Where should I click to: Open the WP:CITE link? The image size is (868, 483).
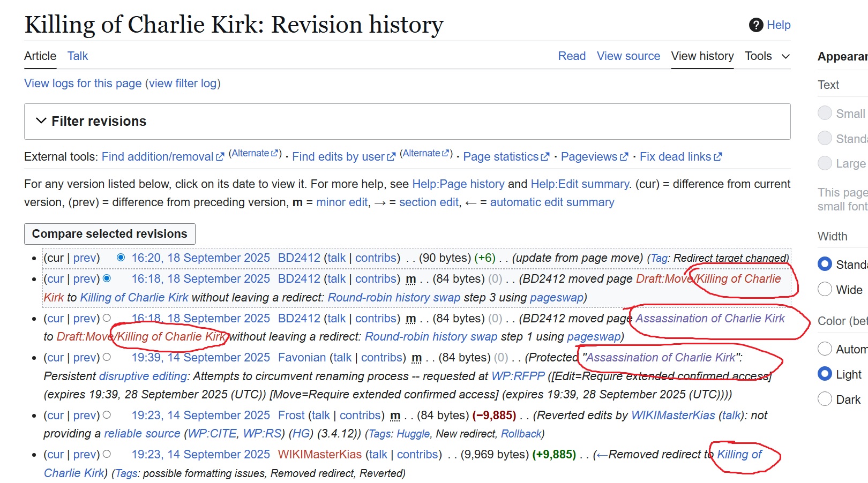point(212,434)
